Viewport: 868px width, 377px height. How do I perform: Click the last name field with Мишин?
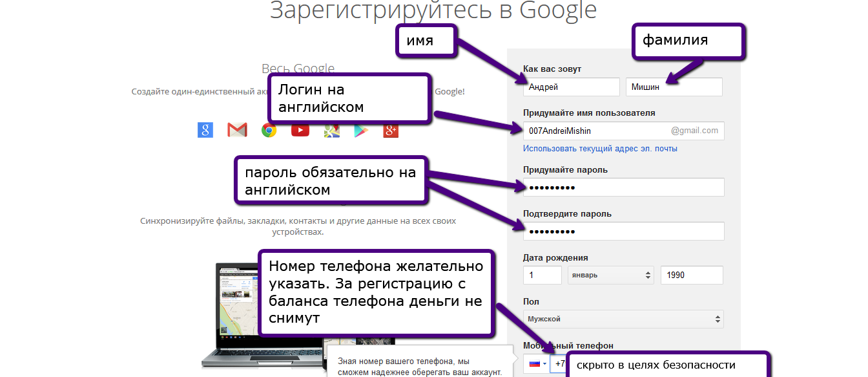[x=674, y=87]
